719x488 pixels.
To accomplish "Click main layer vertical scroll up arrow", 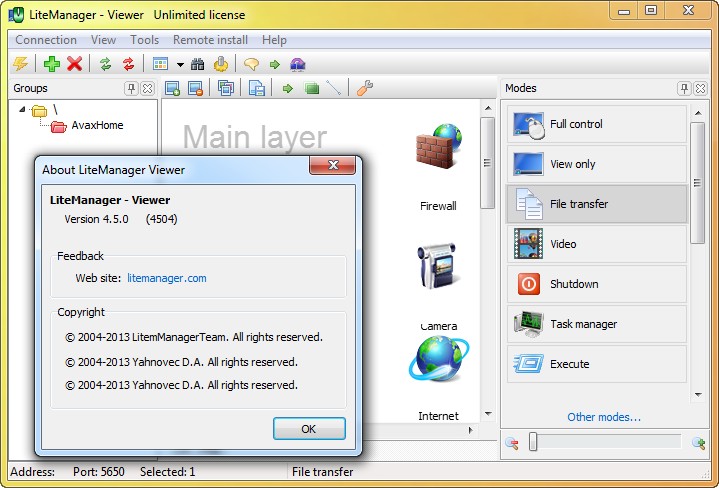I will [x=488, y=108].
